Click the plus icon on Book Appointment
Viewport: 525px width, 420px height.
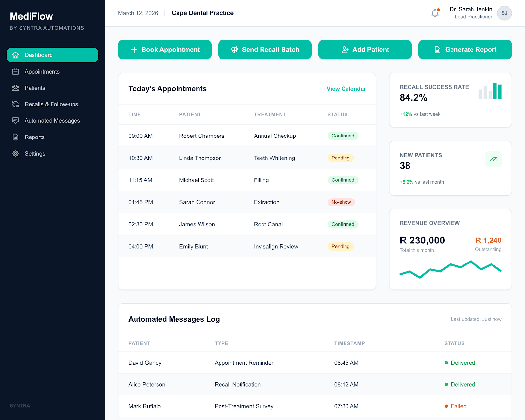pos(134,50)
